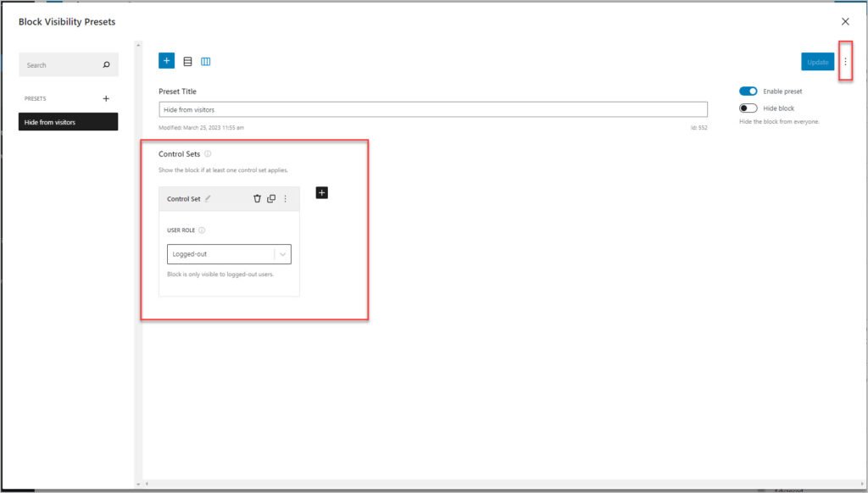
Task: Turn on the Hide block toggle
Action: 748,108
